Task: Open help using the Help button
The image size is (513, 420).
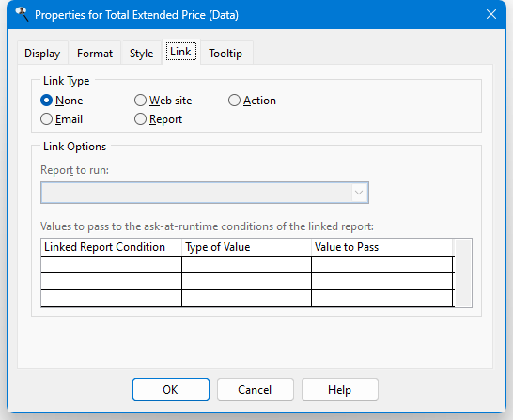Action: point(340,390)
